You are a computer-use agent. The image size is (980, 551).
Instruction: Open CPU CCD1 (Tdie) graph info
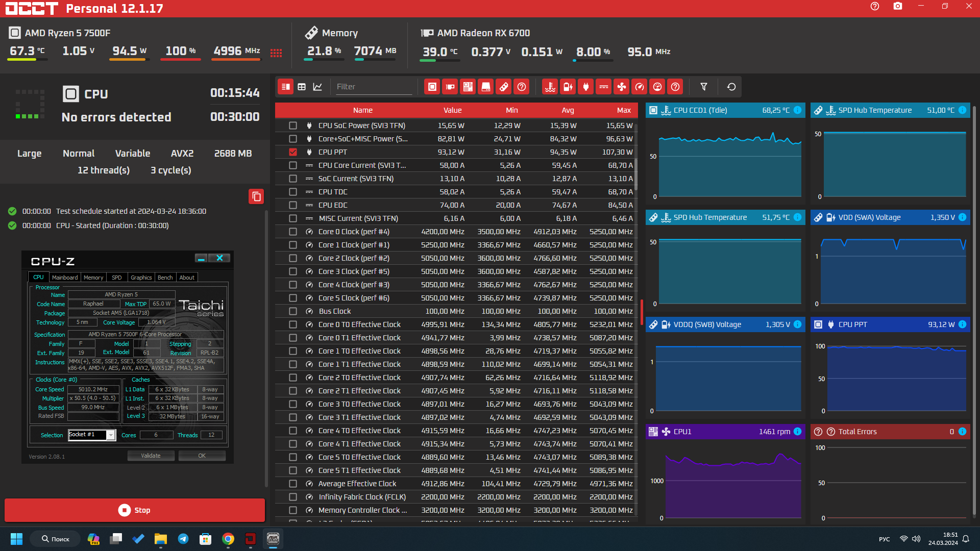tap(797, 110)
